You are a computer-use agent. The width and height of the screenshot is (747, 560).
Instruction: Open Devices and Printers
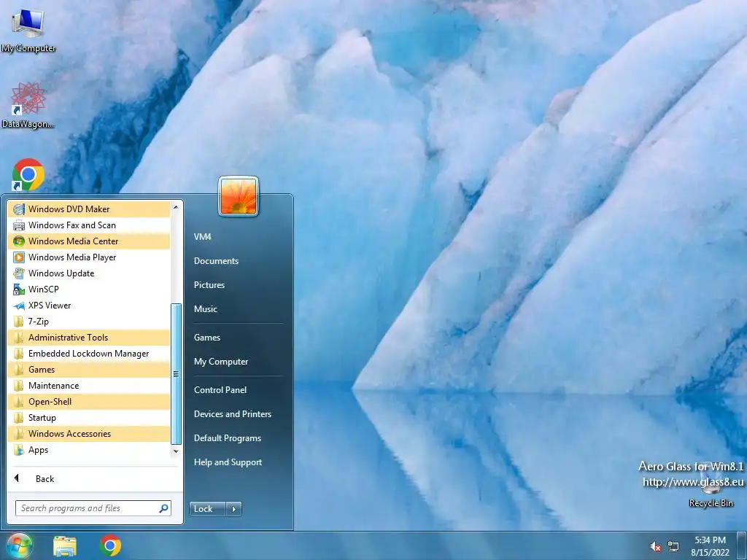pyautogui.click(x=233, y=414)
